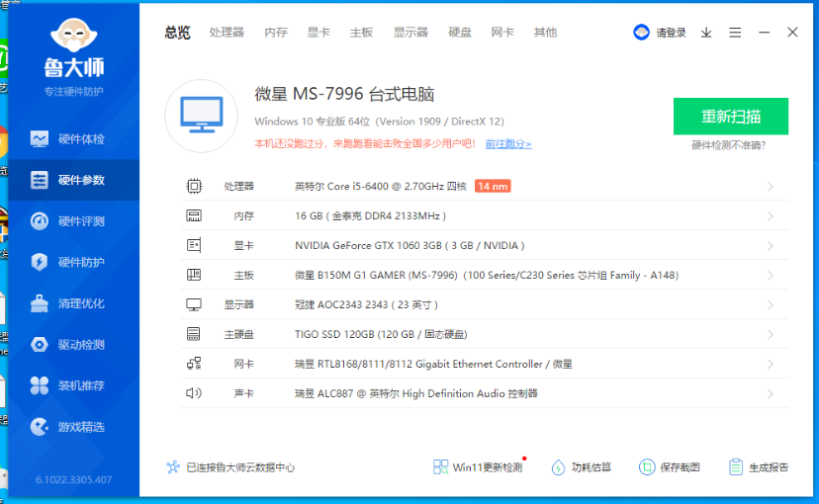The height and width of the screenshot is (504, 819).
Task: Click 硬件检测不准确? feedback link
Action: (729, 145)
